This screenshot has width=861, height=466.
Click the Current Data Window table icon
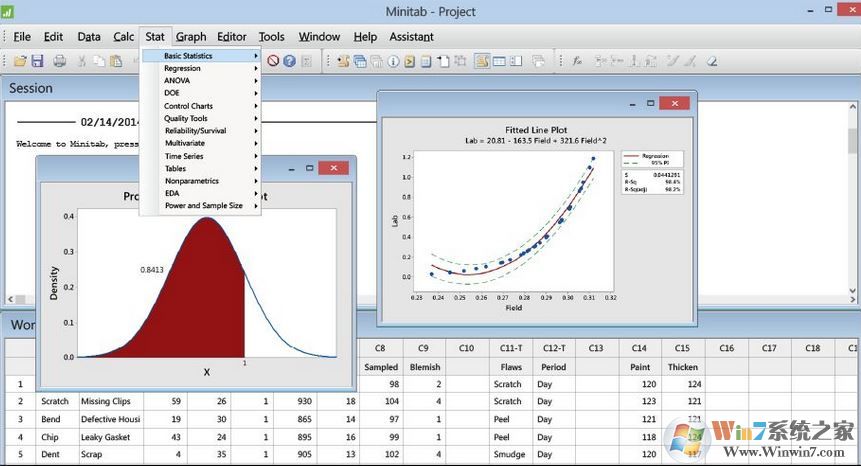[x=499, y=61]
